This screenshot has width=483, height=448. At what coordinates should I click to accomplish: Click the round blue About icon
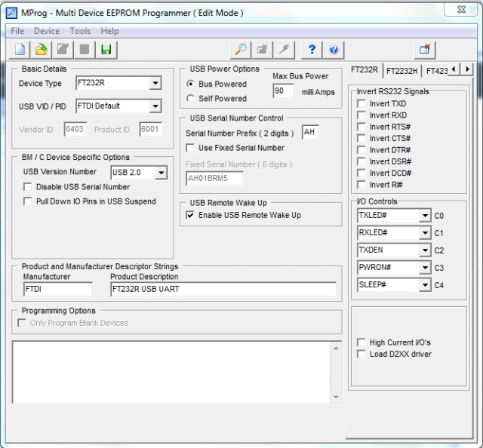(x=334, y=50)
